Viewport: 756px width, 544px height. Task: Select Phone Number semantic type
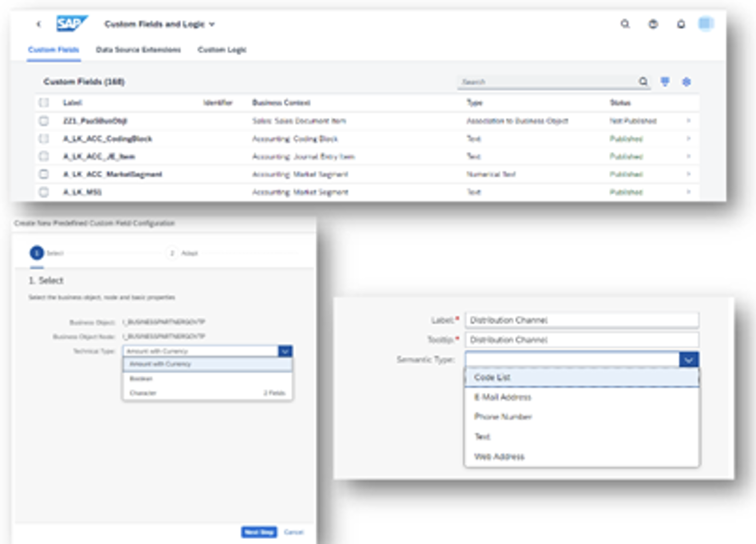pos(582,417)
